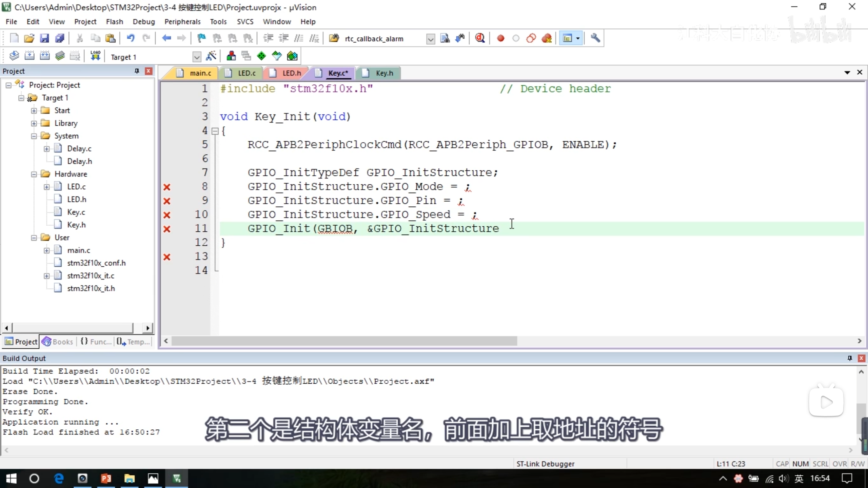Click the Save All files icon
The height and width of the screenshot is (488, 868).
pos(60,38)
